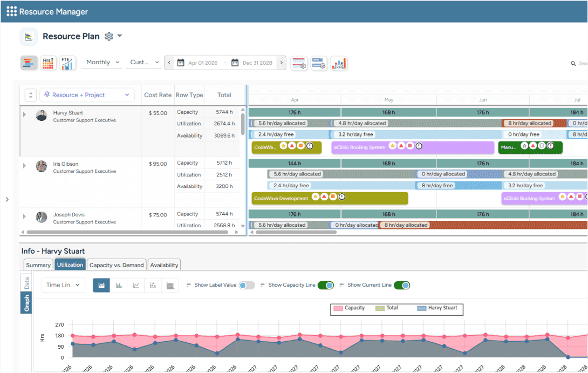
Task: Select line chart type icon
Action: pos(136,285)
